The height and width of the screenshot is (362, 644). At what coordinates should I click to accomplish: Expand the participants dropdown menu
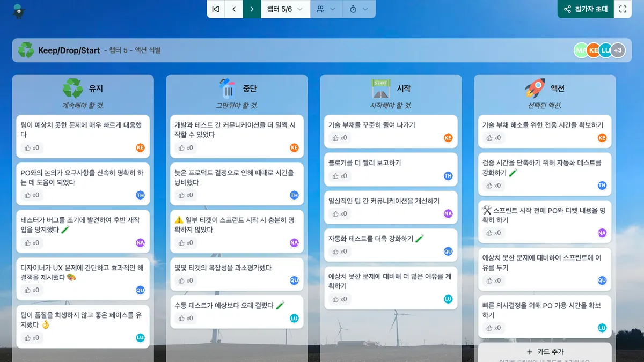click(326, 9)
